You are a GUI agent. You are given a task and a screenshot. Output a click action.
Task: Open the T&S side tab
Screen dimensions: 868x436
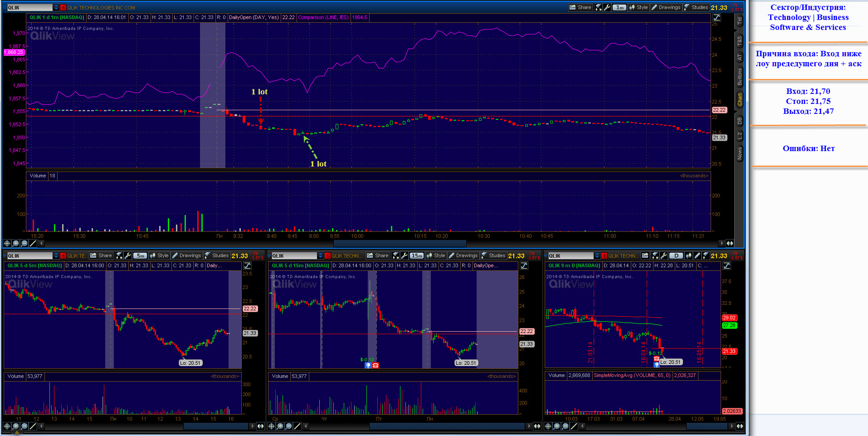[x=739, y=41]
